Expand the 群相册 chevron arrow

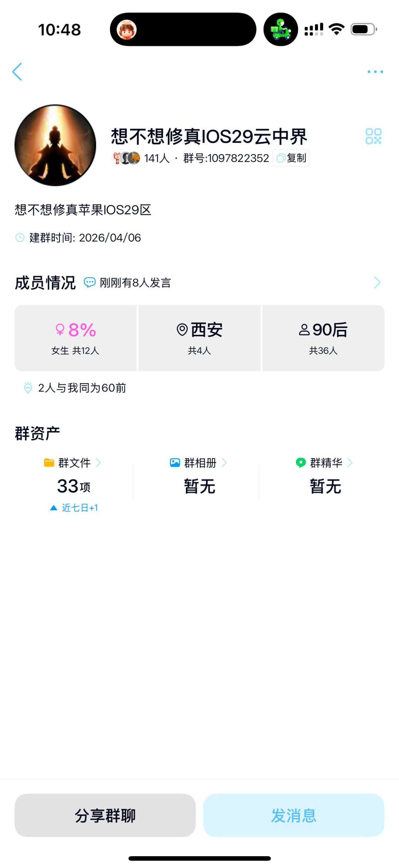click(224, 463)
